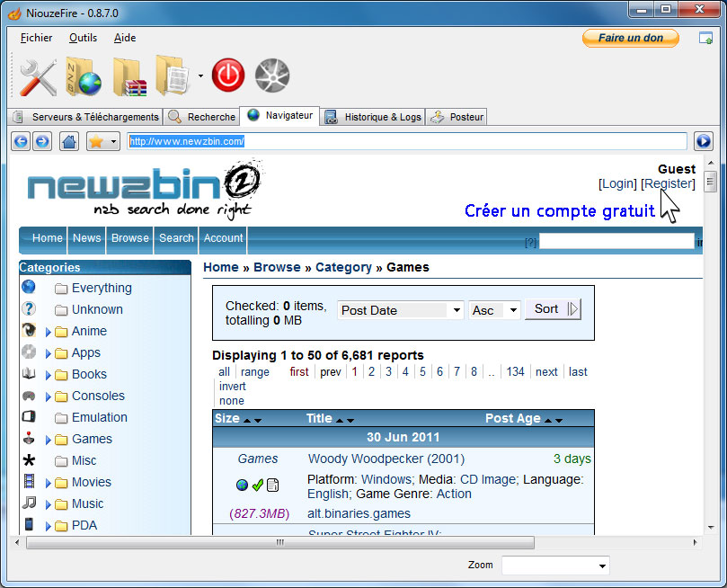Expand the Books category tree
The height and width of the screenshot is (588, 727).
point(49,375)
